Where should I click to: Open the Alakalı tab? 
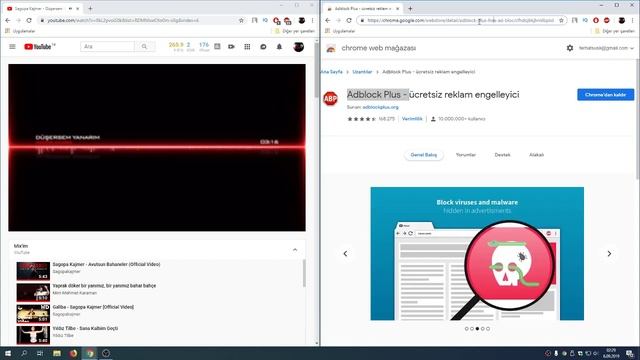click(x=536, y=155)
